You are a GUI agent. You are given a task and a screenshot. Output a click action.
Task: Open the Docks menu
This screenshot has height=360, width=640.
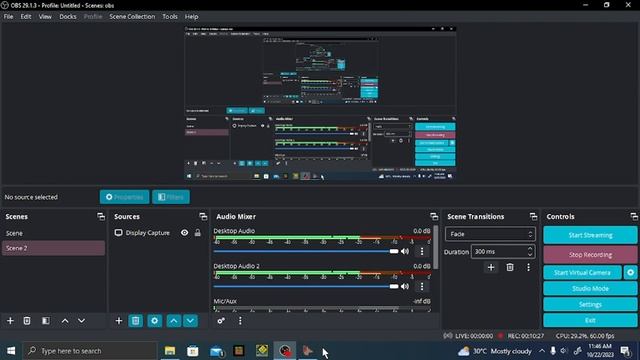(x=68, y=17)
